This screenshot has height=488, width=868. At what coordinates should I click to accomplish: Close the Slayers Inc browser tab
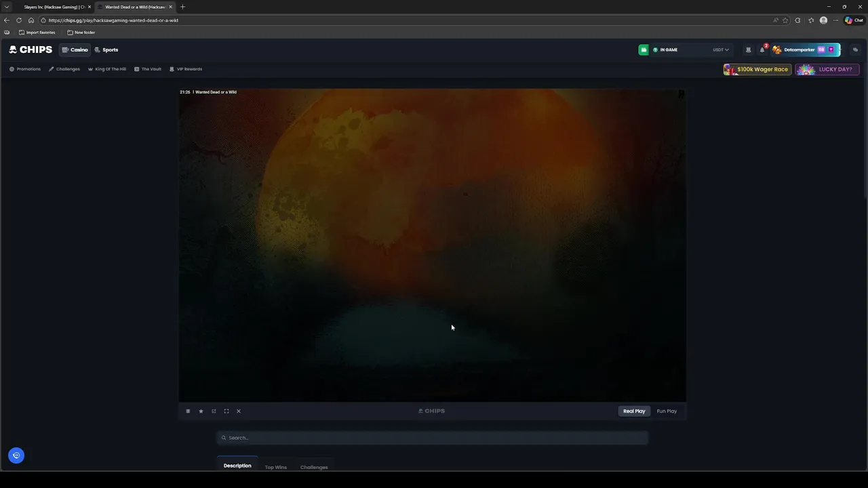click(89, 7)
